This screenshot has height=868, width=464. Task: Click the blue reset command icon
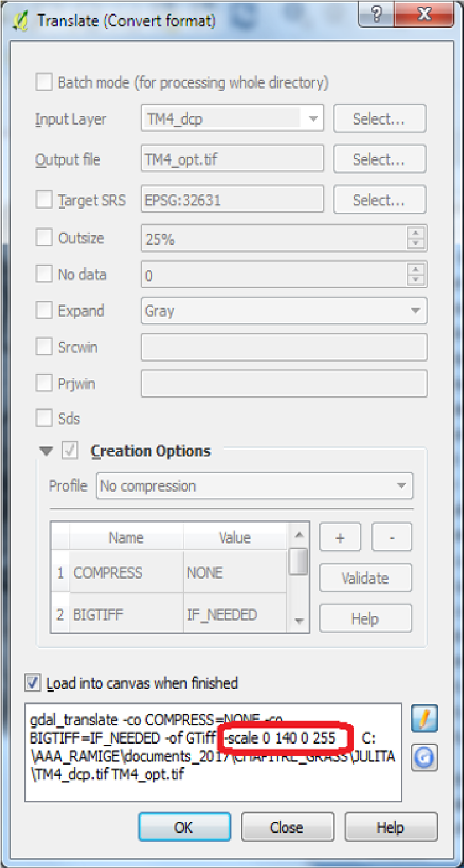(424, 757)
